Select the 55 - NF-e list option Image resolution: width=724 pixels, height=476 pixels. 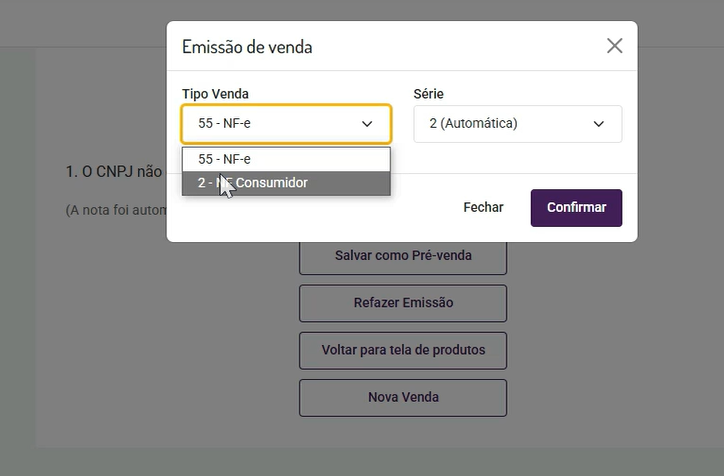point(286,159)
